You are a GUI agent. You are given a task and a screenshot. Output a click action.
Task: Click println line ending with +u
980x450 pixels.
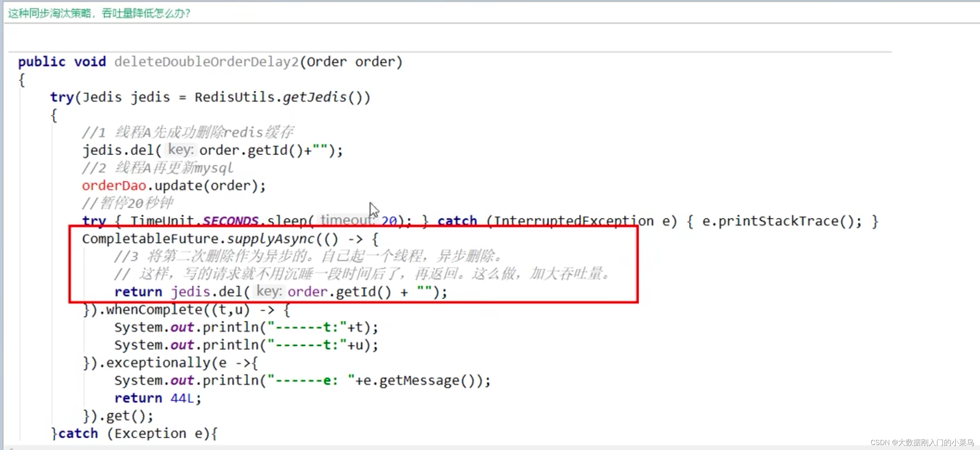pyautogui.click(x=246, y=345)
